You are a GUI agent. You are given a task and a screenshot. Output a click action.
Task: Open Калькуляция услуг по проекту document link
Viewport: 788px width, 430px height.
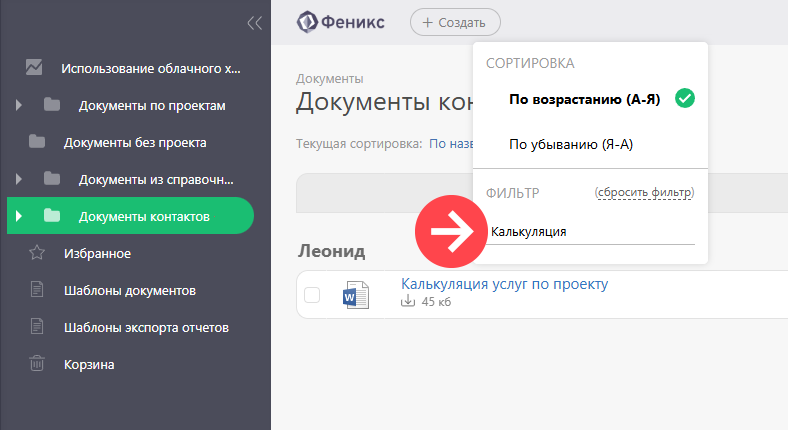click(504, 284)
